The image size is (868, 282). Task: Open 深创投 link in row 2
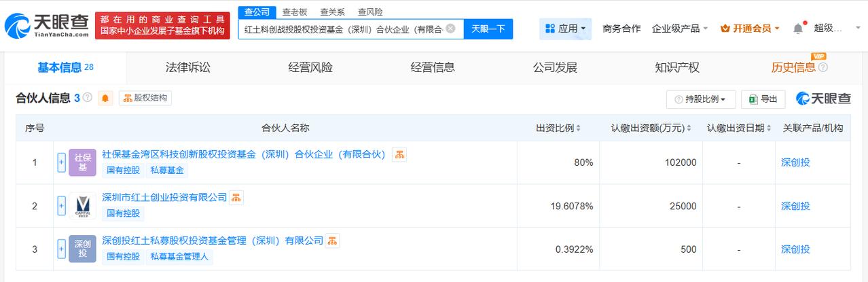click(795, 206)
